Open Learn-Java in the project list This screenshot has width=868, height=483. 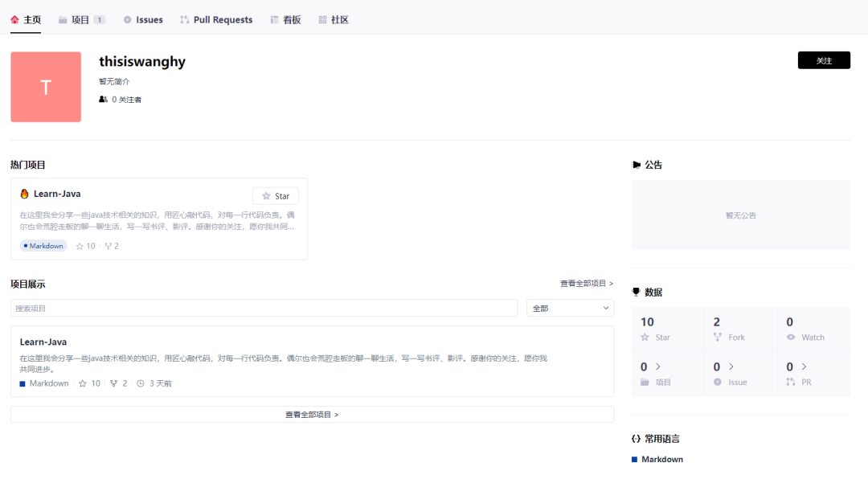[x=43, y=342]
